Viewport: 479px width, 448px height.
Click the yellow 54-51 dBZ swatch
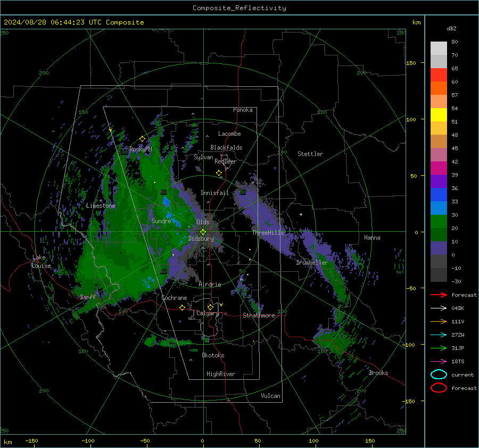coord(439,115)
